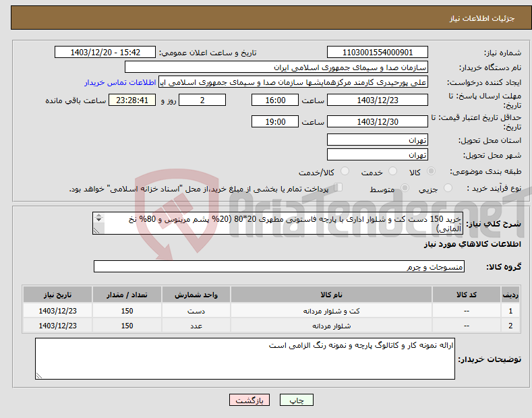The image size is (532, 418).
Task: Click quantity 150 in row 2
Action: [127, 326]
